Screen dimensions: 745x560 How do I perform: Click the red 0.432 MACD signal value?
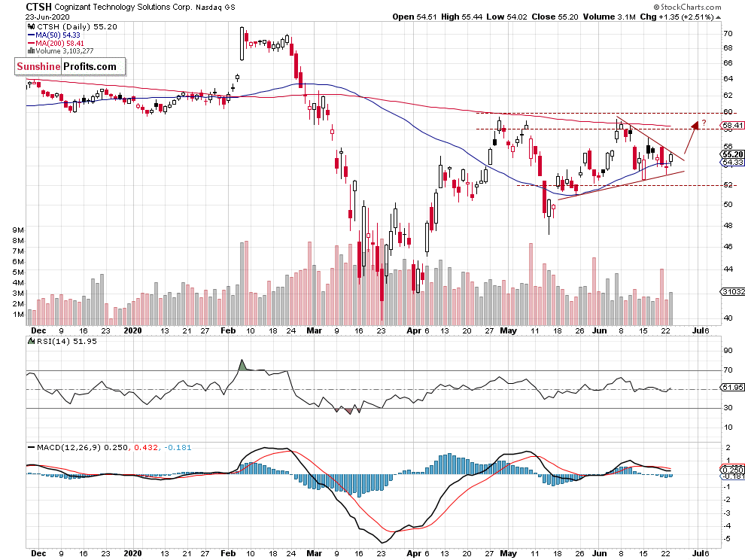pyautogui.click(x=146, y=447)
